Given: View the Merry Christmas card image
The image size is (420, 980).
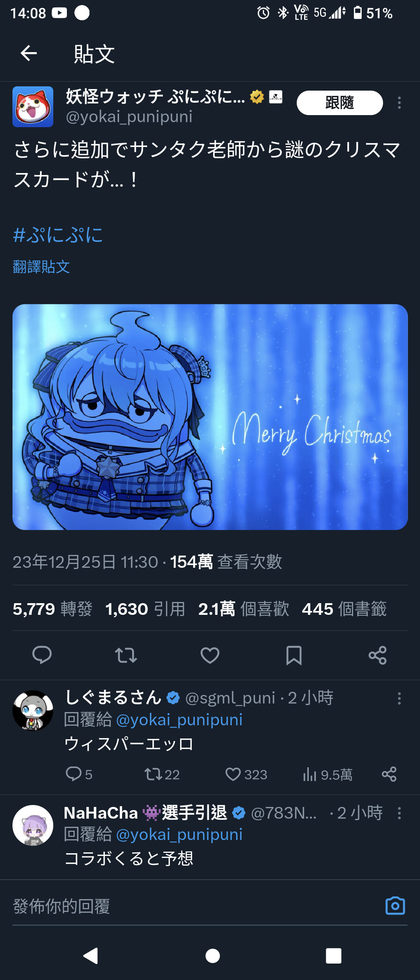Looking at the screenshot, I should pos(210,417).
